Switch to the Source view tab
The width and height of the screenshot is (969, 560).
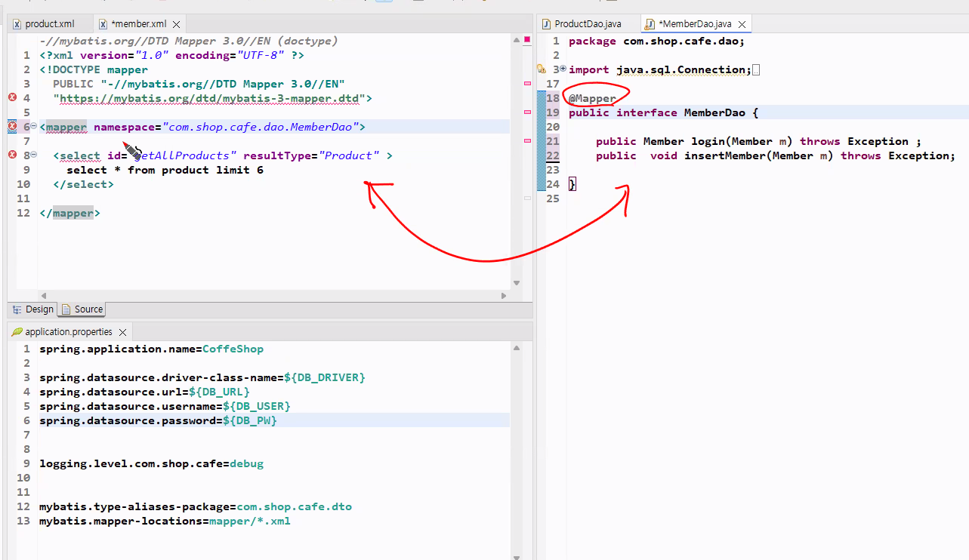pyautogui.click(x=82, y=309)
